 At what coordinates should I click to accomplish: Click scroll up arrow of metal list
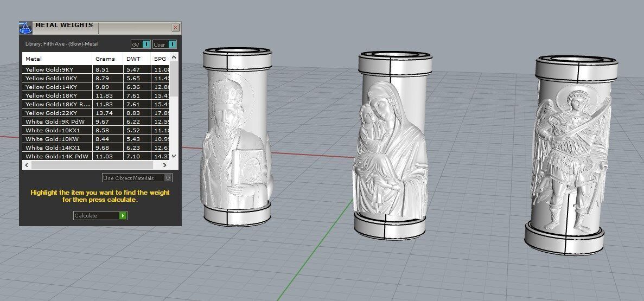click(174, 57)
